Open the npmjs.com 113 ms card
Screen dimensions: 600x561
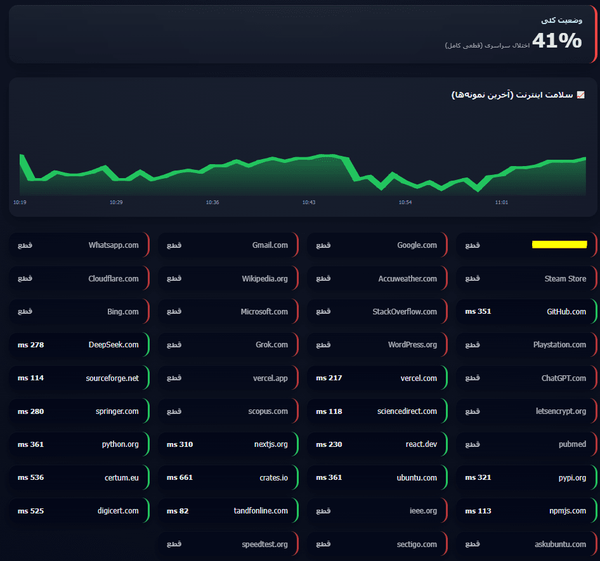pos(527,511)
